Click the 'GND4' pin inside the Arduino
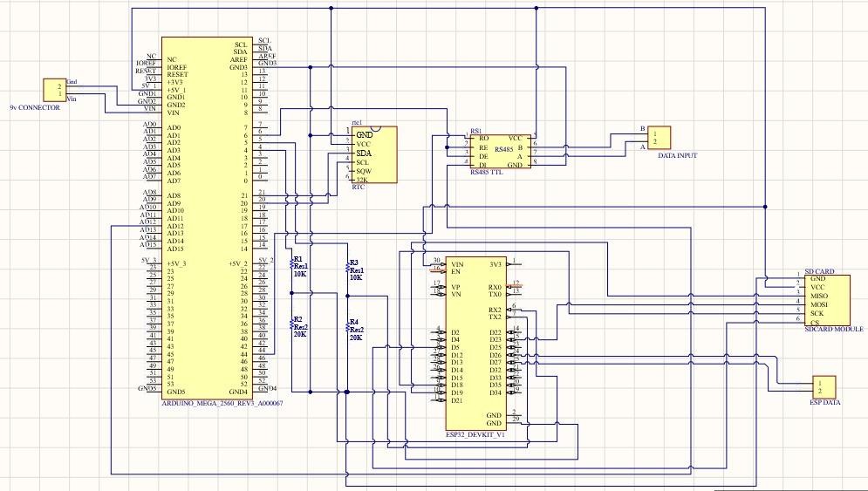Screen dimensions: 868x491 pos(238,392)
